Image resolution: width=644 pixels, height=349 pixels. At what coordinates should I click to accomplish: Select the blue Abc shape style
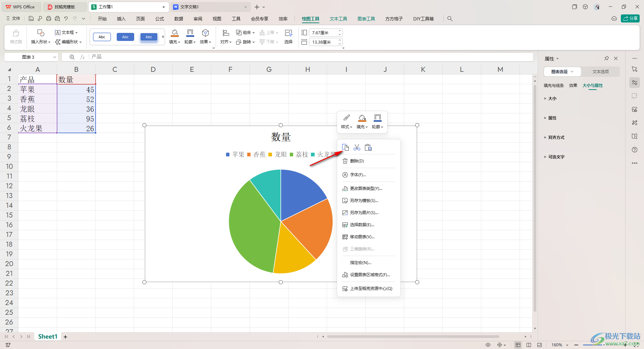[x=125, y=37]
